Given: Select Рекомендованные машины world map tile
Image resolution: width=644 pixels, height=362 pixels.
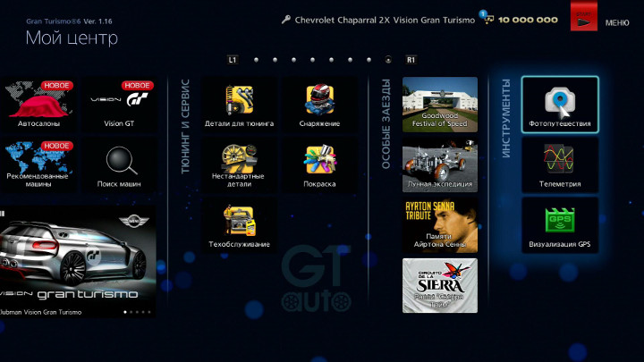Looking at the screenshot, I should pyautogui.click(x=38, y=164).
